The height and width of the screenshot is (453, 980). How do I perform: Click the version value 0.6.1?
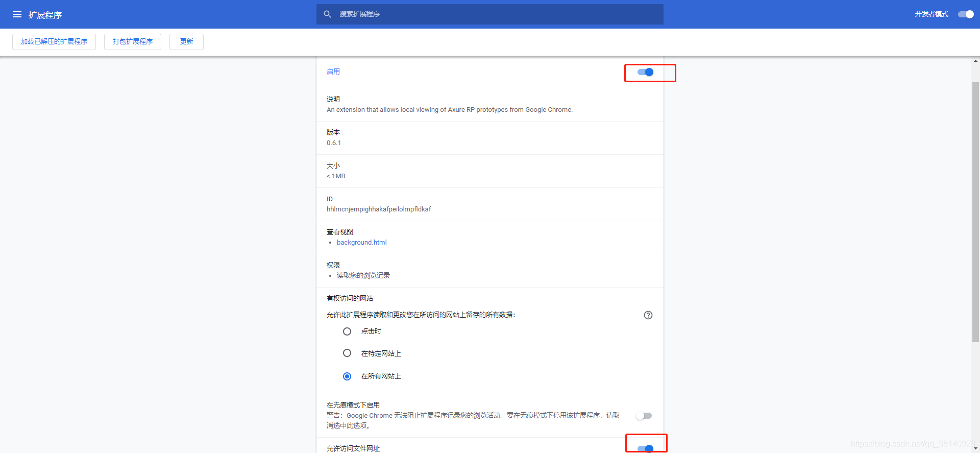(x=334, y=143)
